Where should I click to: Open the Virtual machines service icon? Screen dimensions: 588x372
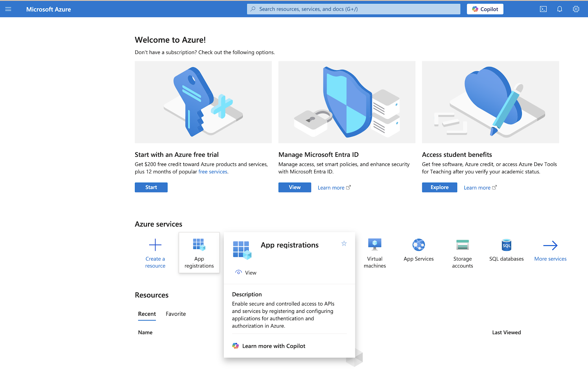click(375, 245)
